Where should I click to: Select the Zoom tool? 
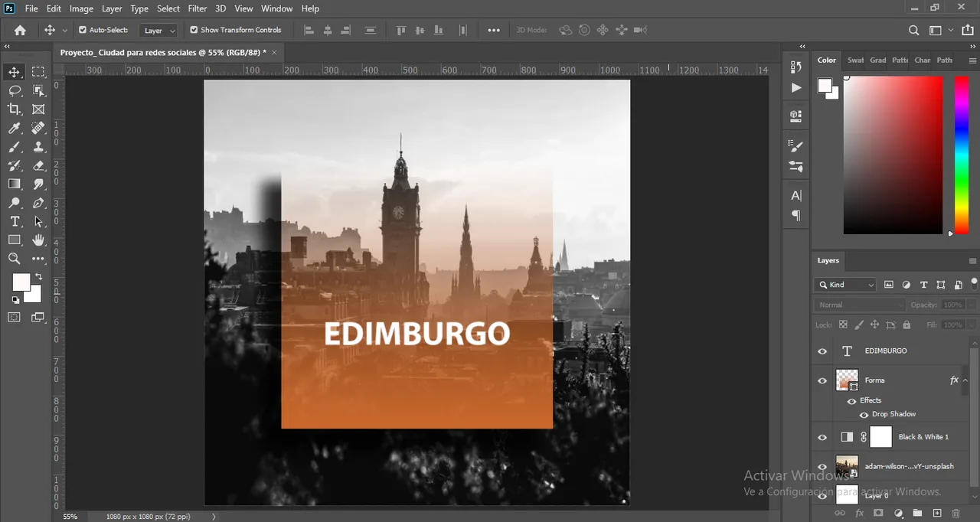(15, 259)
